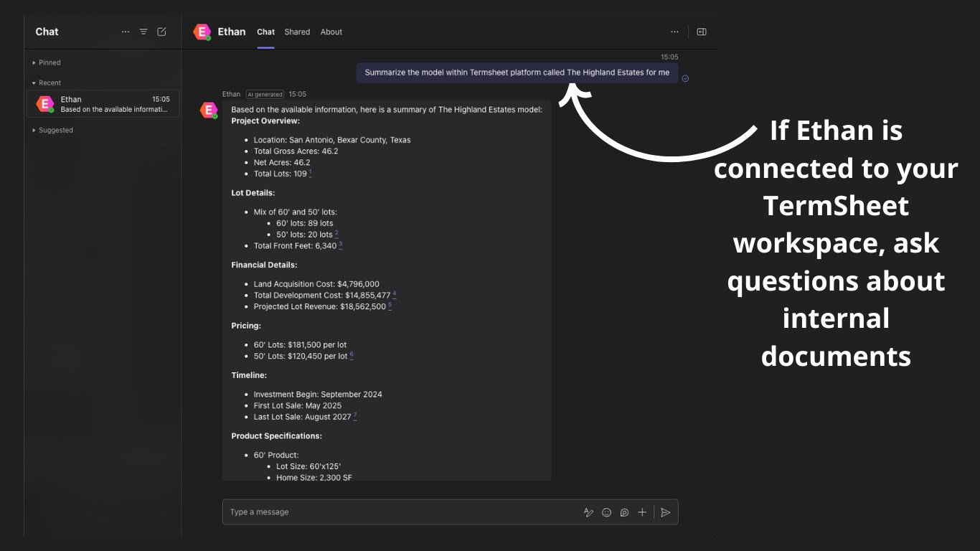Click Ethan's avatar beside the AI response
This screenshot has width=980, height=551.
point(209,110)
